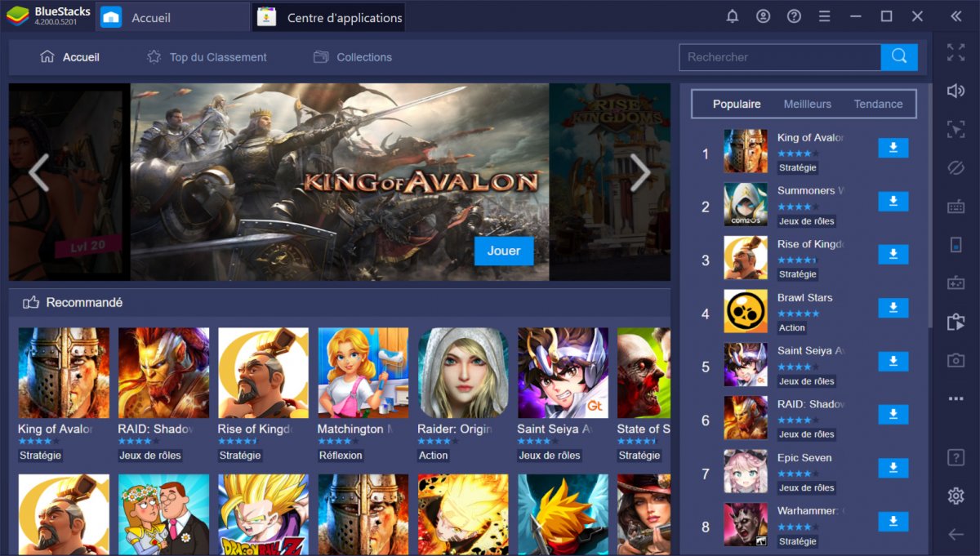Click the phone device icon in the side toolbar
The width and height of the screenshot is (980, 556).
955,245
